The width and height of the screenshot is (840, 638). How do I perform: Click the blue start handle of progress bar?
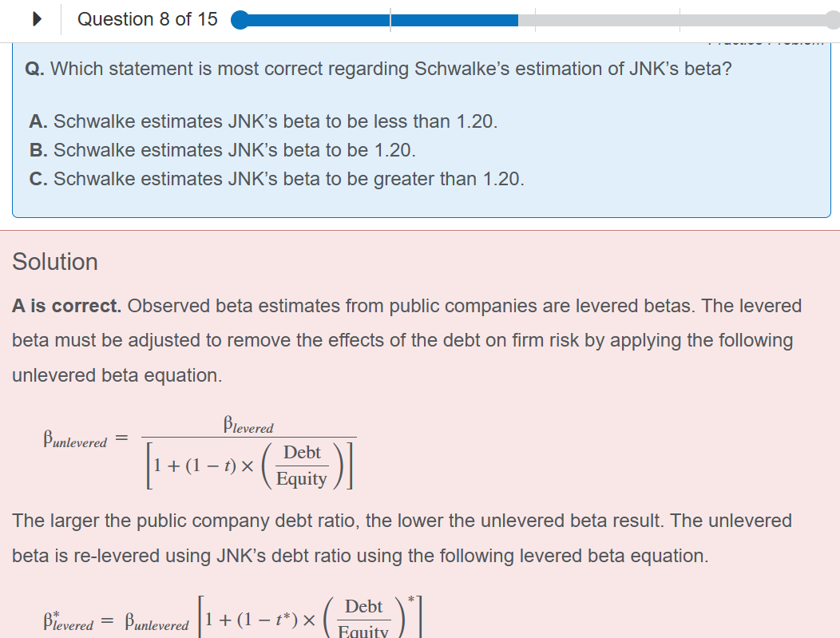(x=240, y=20)
